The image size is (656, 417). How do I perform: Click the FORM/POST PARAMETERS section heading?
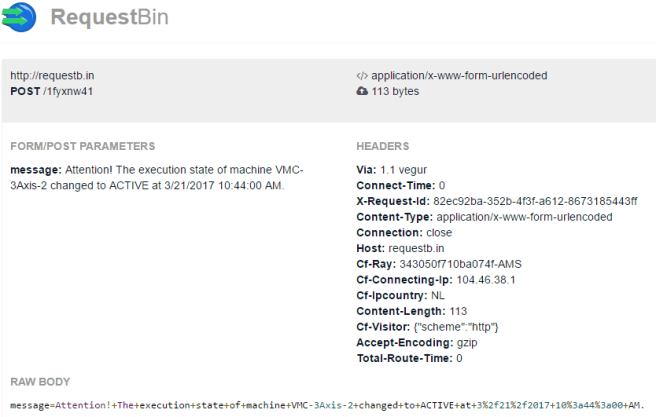tap(82, 146)
